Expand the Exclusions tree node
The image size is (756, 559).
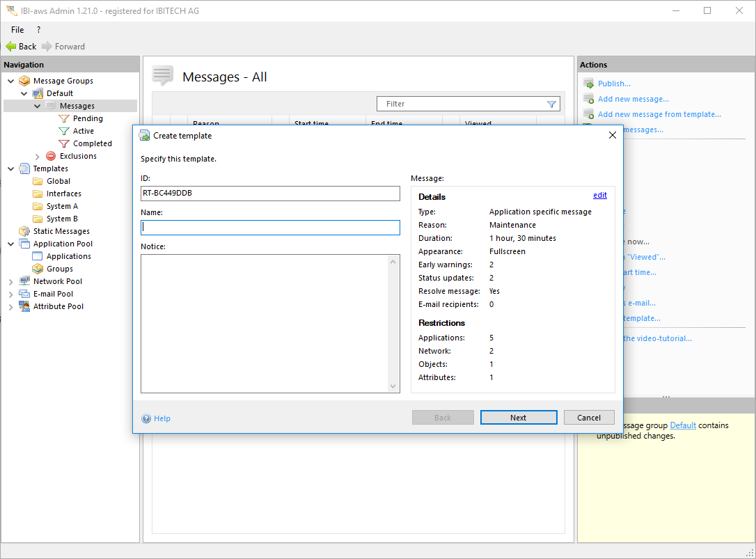click(x=38, y=156)
